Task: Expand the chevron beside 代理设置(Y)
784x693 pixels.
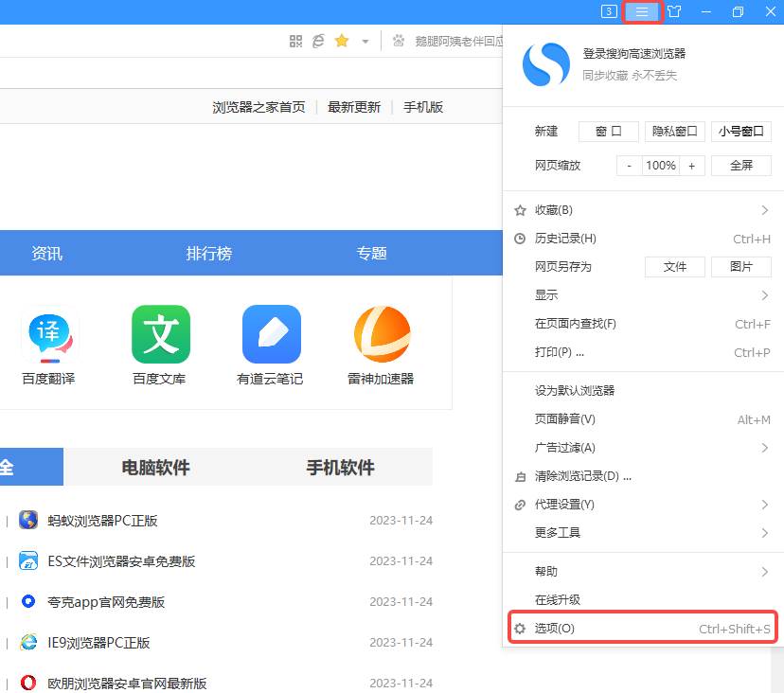Action: [x=764, y=505]
